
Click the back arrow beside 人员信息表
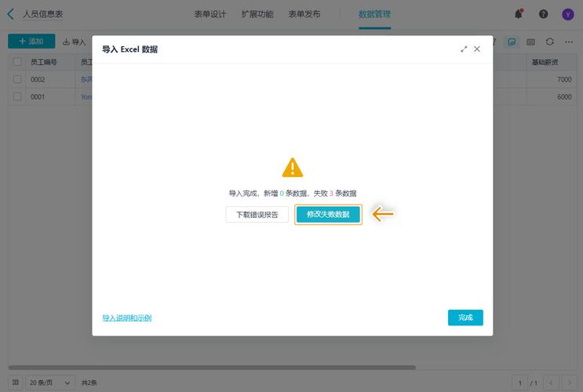[10, 14]
